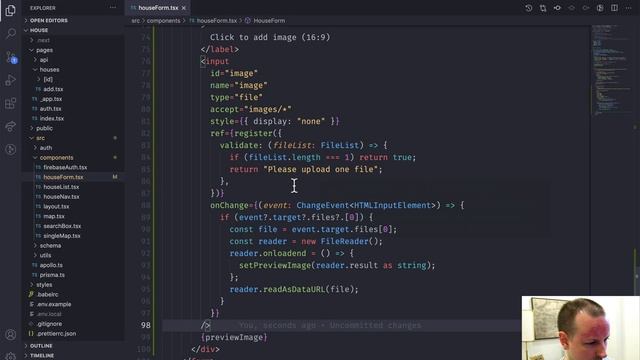Viewport: 640px width, 360px height.
Task: Open singleMap.tsx file
Action: [62, 236]
